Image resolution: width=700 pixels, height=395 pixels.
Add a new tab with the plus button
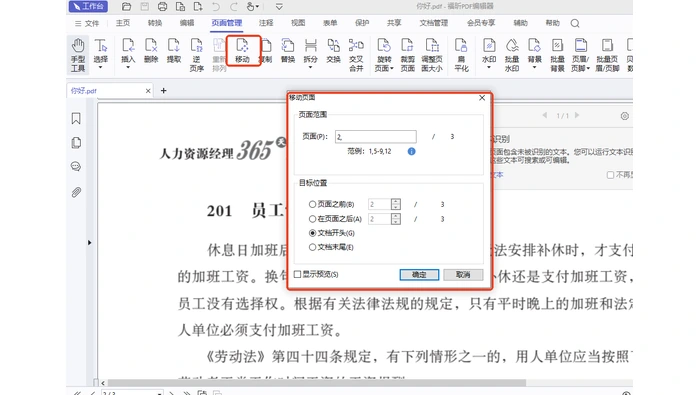coord(163,91)
